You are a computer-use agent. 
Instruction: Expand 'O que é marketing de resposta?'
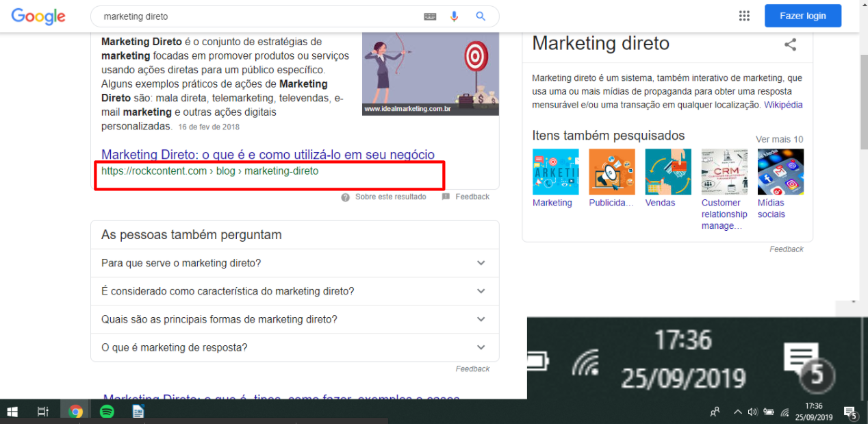tap(481, 347)
